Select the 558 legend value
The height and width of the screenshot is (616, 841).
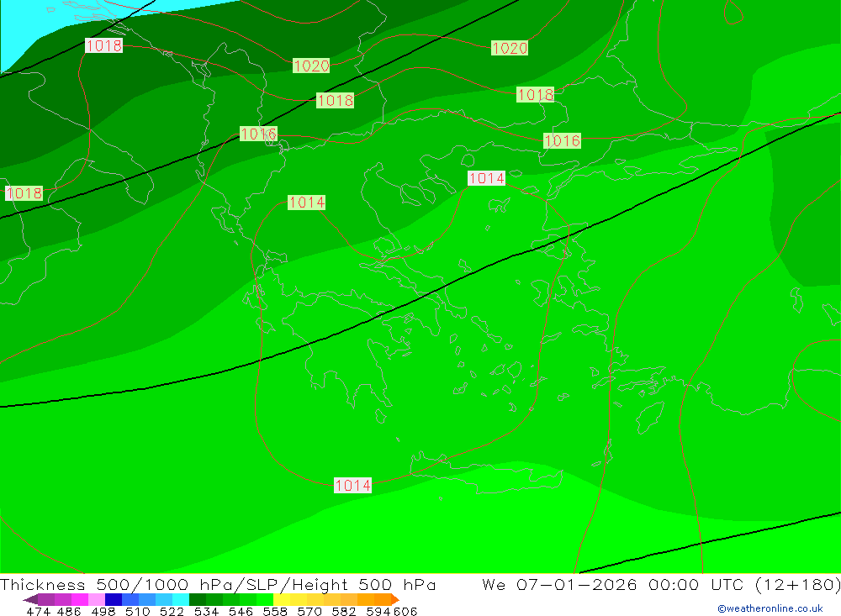(275, 611)
